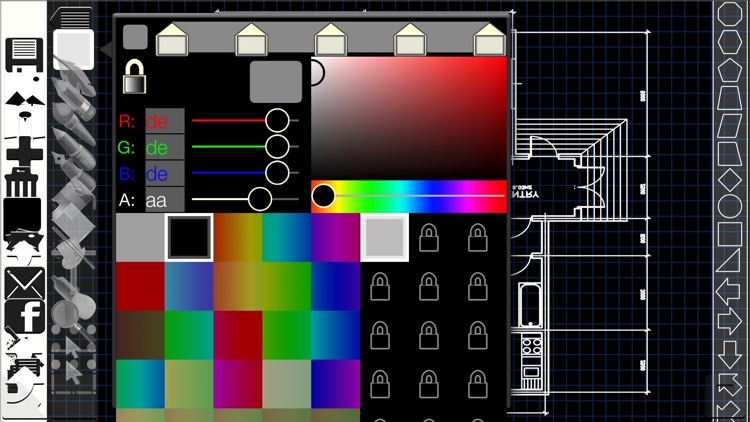Click the small gray square in picker header
The height and width of the screenshot is (422, 750).
click(x=135, y=37)
